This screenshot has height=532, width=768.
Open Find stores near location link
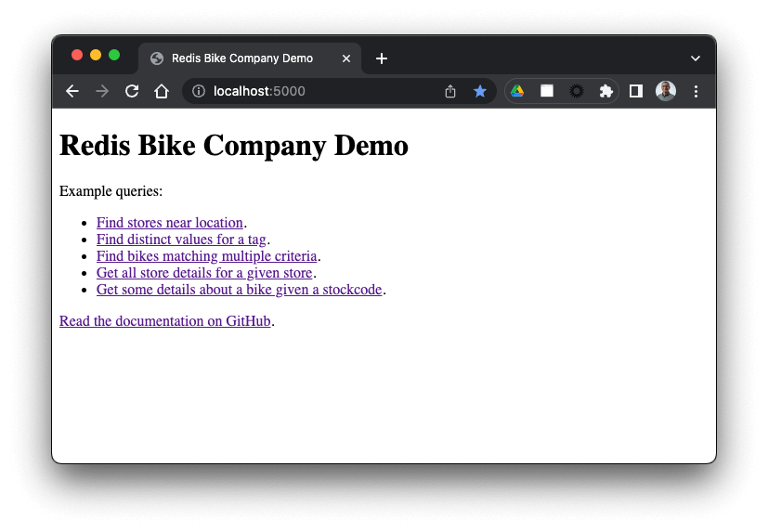tap(169, 223)
